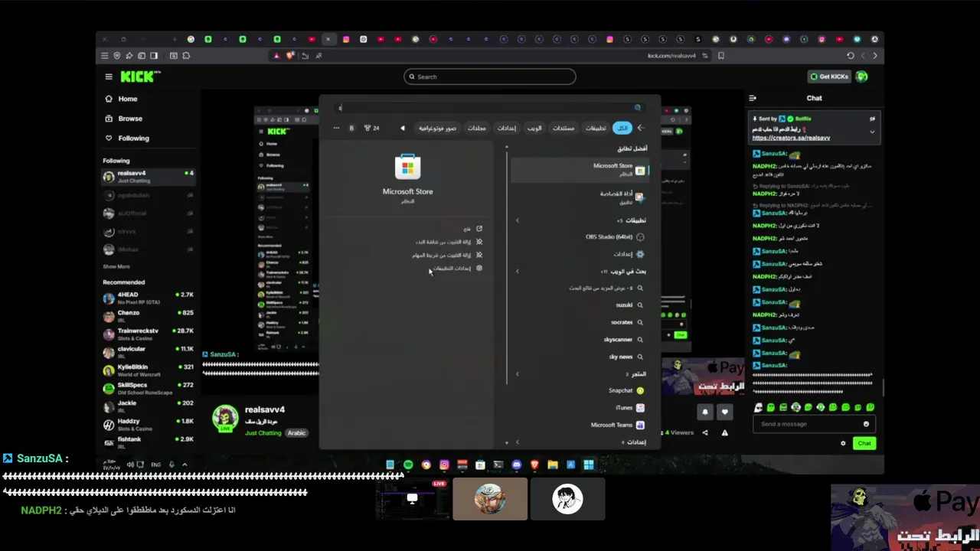
Task: Select Microsoft Teams store result
Action: tap(580, 425)
